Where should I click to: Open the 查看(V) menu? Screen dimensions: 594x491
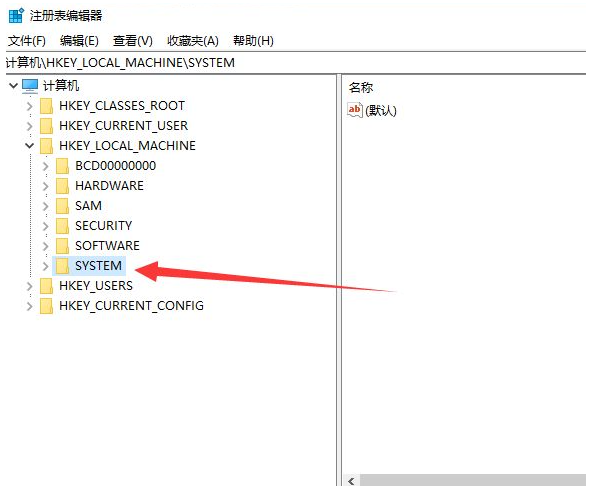tap(133, 41)
